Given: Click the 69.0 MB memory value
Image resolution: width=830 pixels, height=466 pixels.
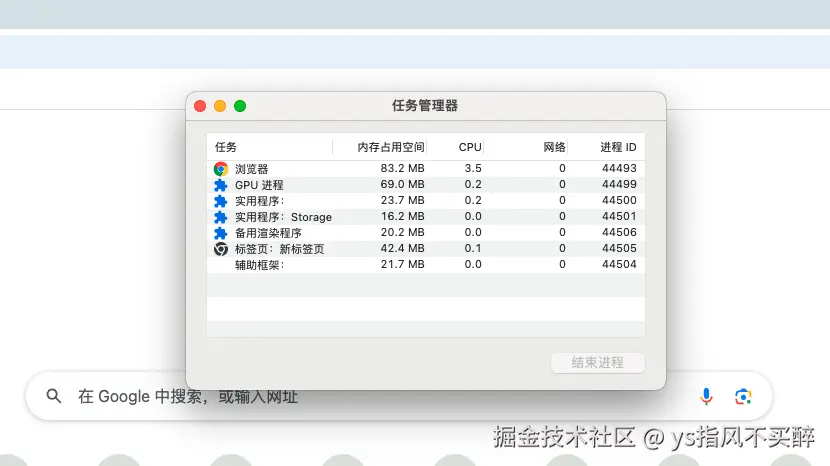Looking at the screenshot, I should click(x=402, y=184).
